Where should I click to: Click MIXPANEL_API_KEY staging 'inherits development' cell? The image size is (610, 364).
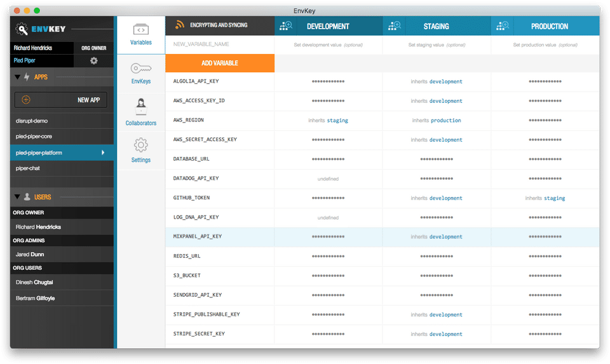[437, 237]
